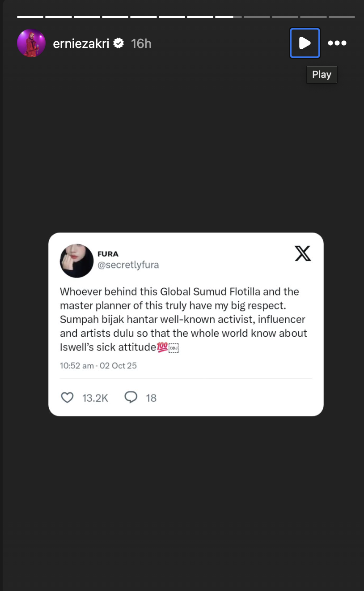Screen dimensions: 364x591
Task: Click the verified badge beside erniezakri
Action: (x=119, y=43)
